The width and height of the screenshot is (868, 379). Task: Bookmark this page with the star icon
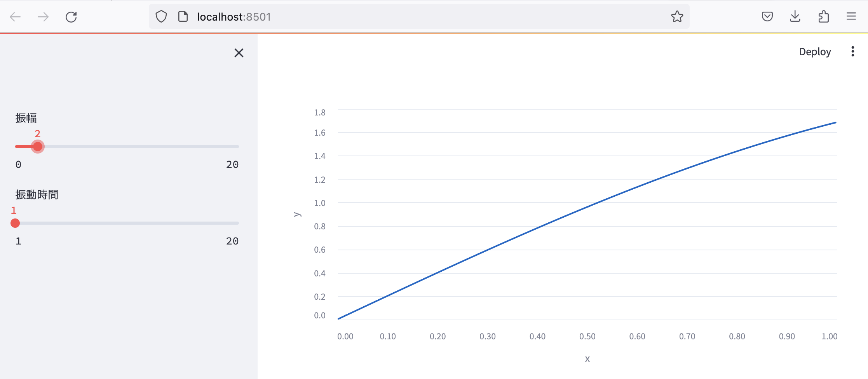677,16
